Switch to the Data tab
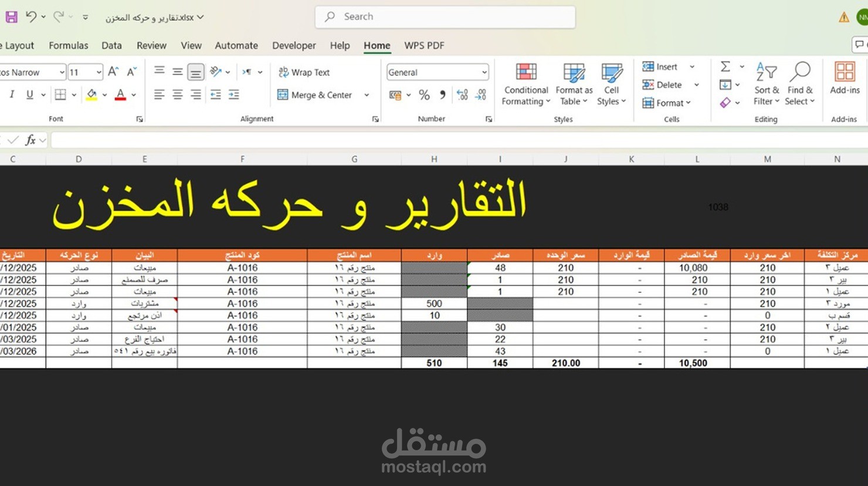 coord(111,45)
